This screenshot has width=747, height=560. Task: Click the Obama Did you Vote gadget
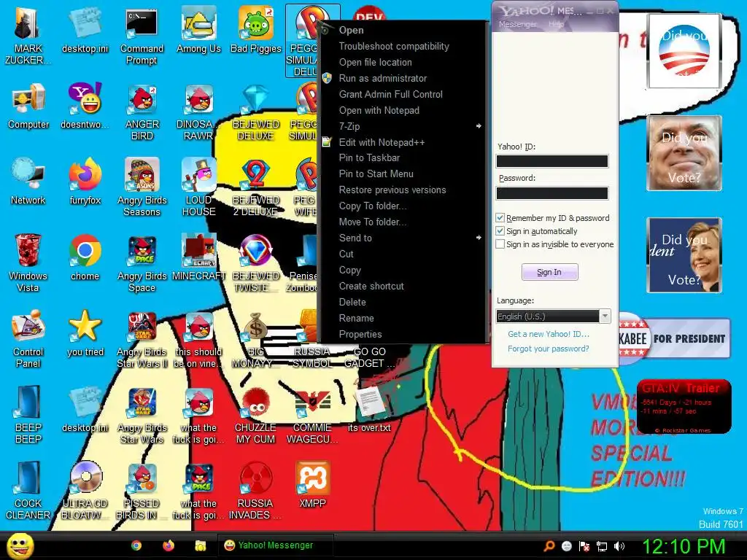684,50
